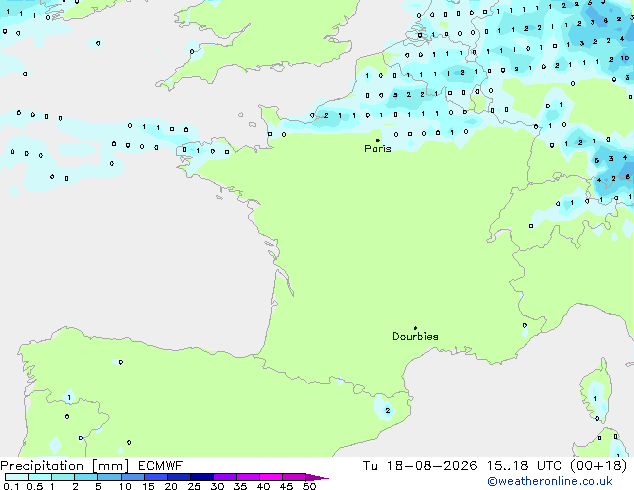
Task: Open the weatheronline.co.uk copyright link
Action: tap(550, 481)
